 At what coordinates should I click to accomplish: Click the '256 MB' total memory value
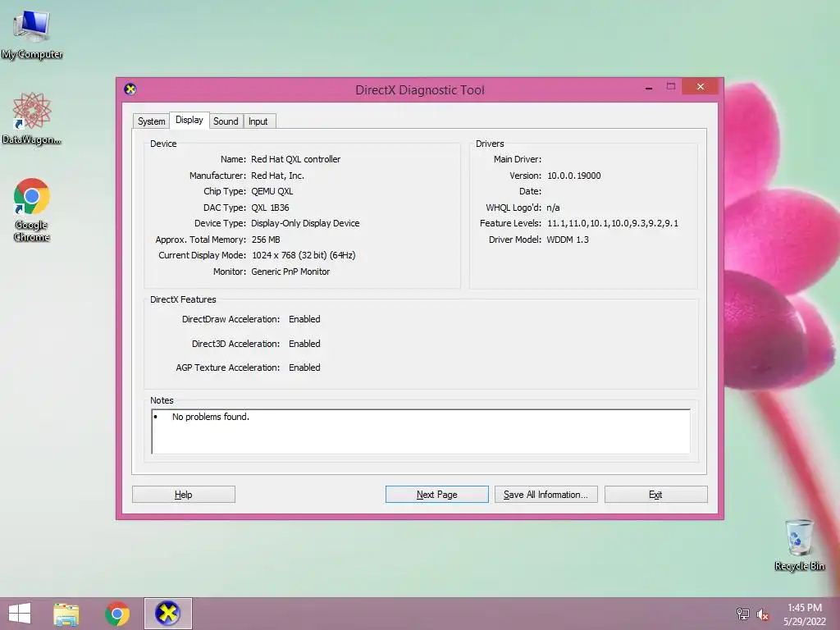[x=266, y=240]
